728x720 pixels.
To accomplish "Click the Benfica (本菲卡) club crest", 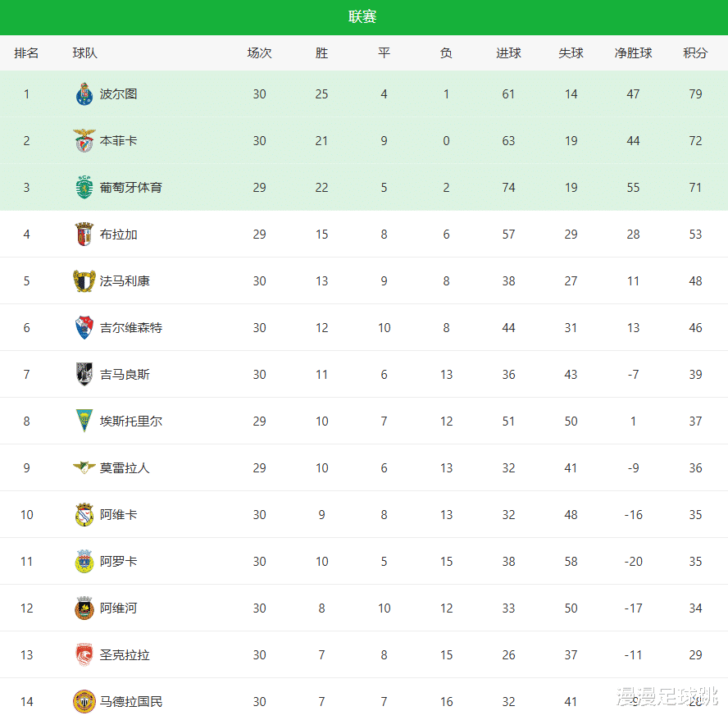I will click(84, 141).
